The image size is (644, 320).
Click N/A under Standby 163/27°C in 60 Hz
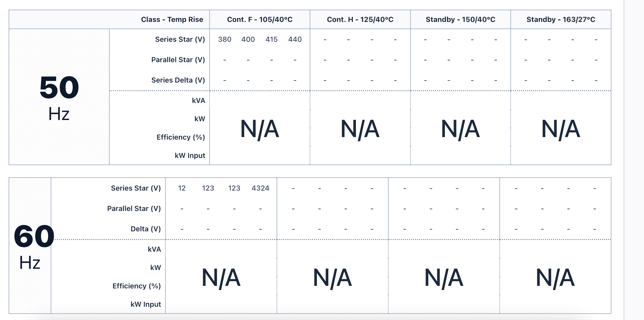555,278
